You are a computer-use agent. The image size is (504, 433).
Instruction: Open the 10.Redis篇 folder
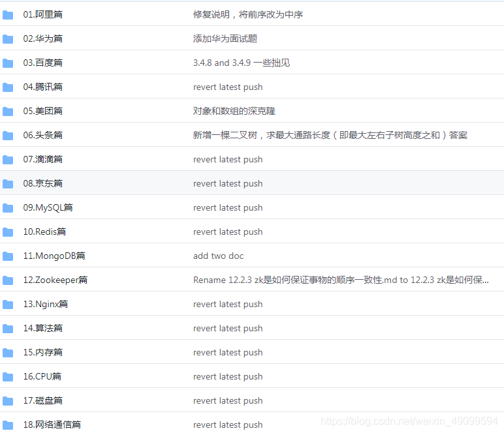(44, 231)
